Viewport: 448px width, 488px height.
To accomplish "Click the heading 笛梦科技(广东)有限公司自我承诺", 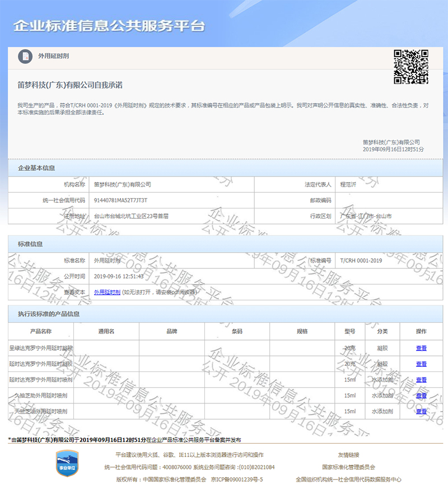I will 70,85.
